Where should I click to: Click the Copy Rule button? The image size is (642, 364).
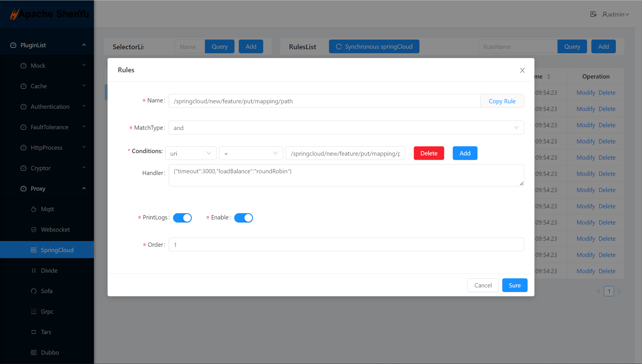click(x=502, y=101)
